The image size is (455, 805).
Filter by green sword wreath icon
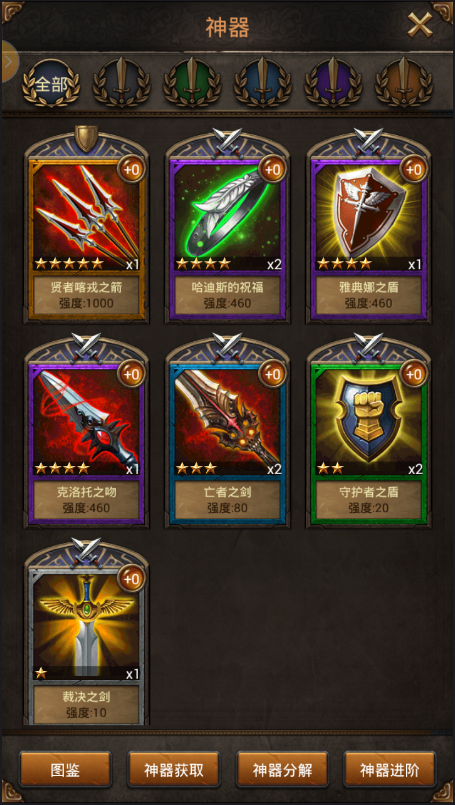(x=192, y=82)
